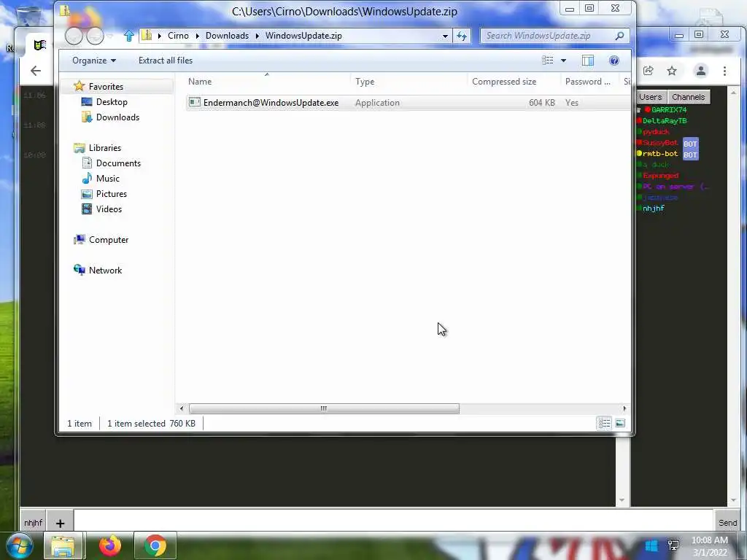Screen dimensions: 747x560
Task: Click the chat message input field
Action: 393,520
